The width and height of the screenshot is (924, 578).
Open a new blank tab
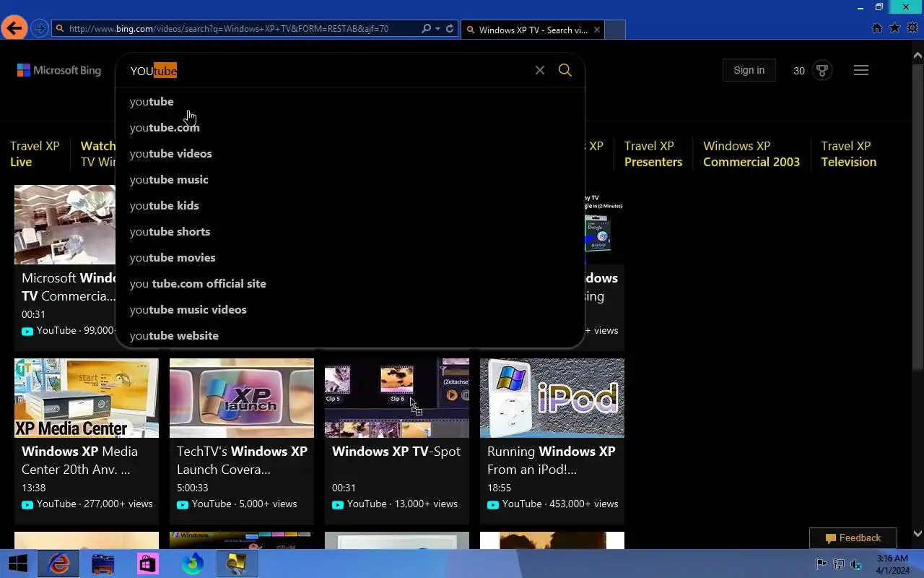coord(615,30)
